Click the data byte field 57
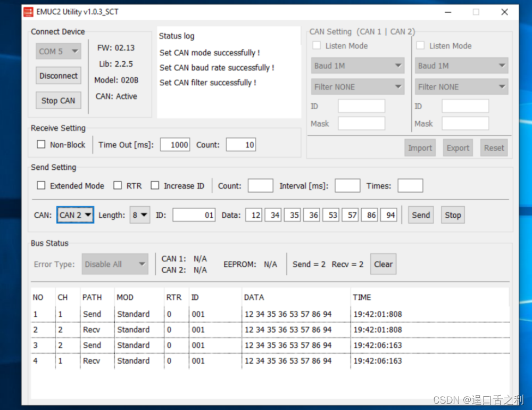Screen dimensions: 532x410 point(350,215)
